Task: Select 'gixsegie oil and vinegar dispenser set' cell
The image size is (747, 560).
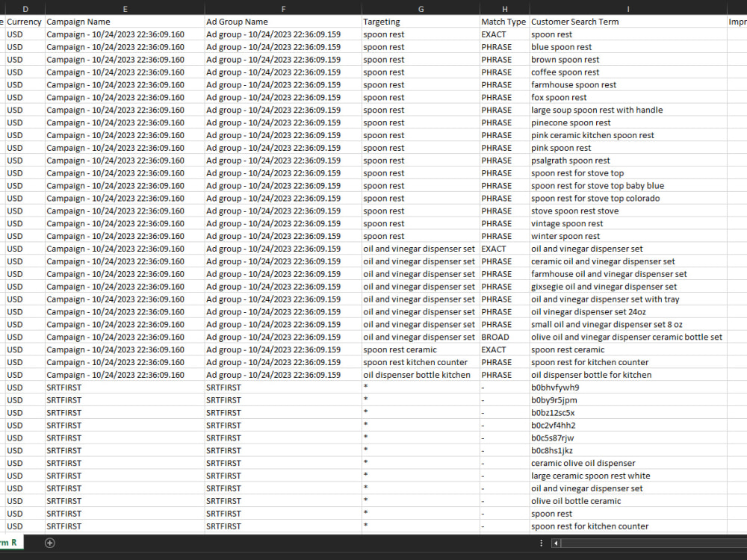Action: (x=628, y=287)
